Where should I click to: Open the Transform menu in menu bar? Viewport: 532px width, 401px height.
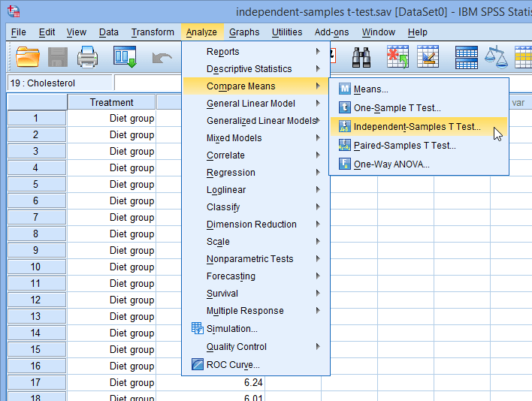pyautogui.click(x=153, y=32)
